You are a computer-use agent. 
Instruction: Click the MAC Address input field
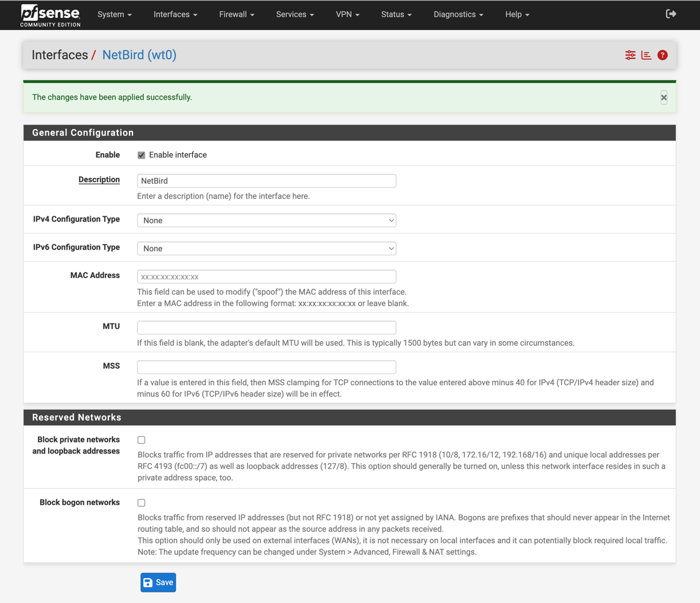point(266,276)
